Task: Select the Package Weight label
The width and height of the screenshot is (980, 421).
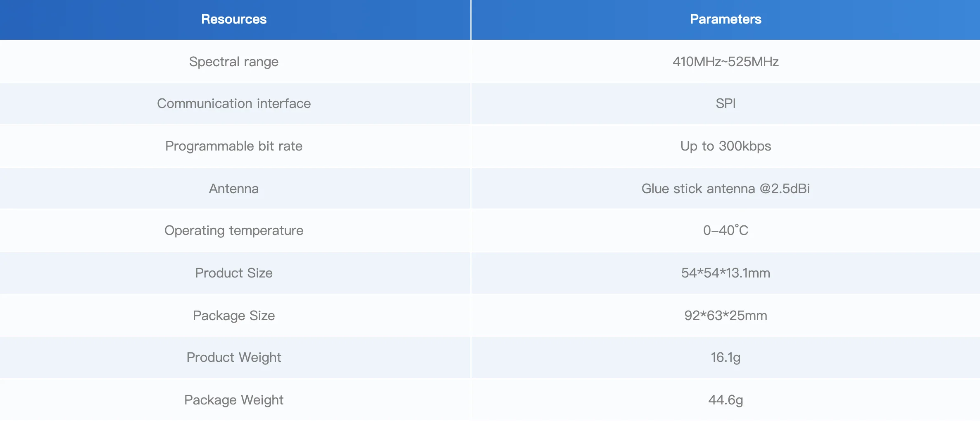Action: pos(234,400)
